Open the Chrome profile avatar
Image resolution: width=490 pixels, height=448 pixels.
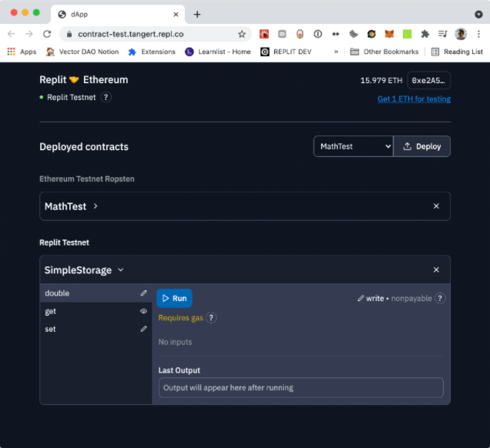(x=461, y=34)
